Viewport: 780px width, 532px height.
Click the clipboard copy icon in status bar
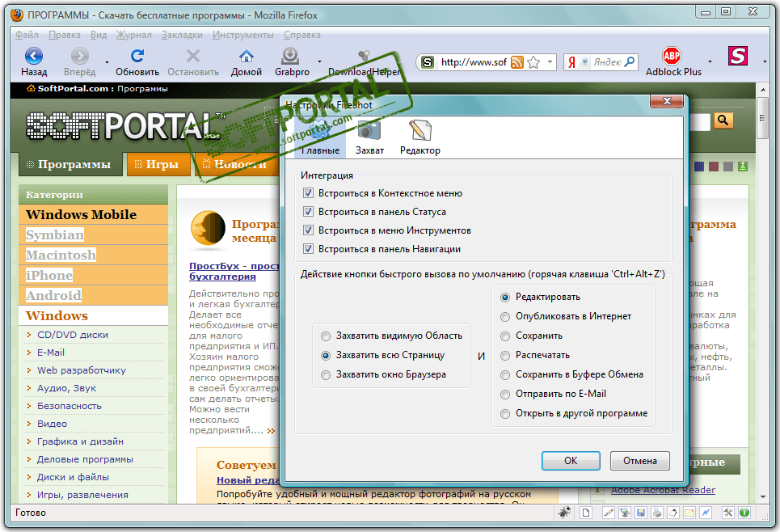point(673,513)
